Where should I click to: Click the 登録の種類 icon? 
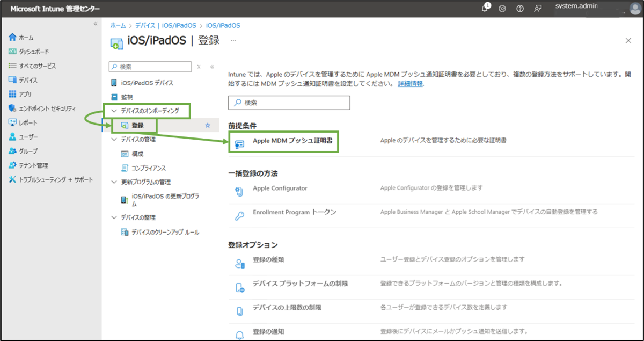[239, 263]
